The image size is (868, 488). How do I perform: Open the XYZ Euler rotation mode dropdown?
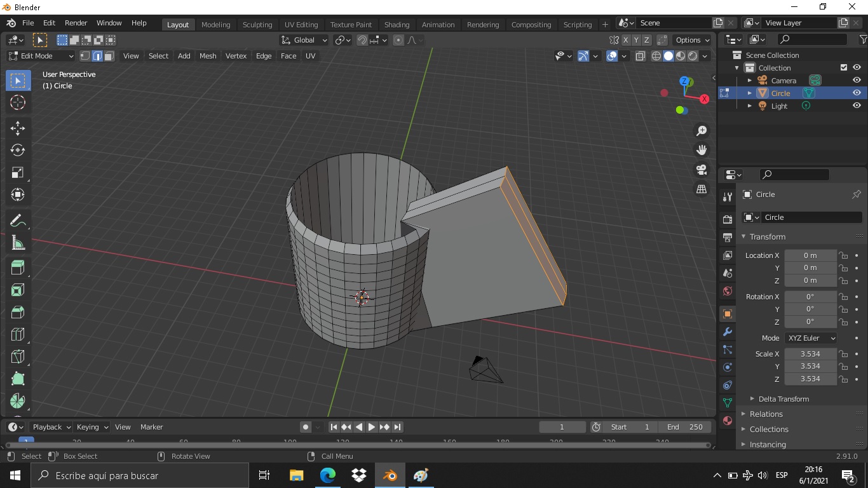pos(811,338)
